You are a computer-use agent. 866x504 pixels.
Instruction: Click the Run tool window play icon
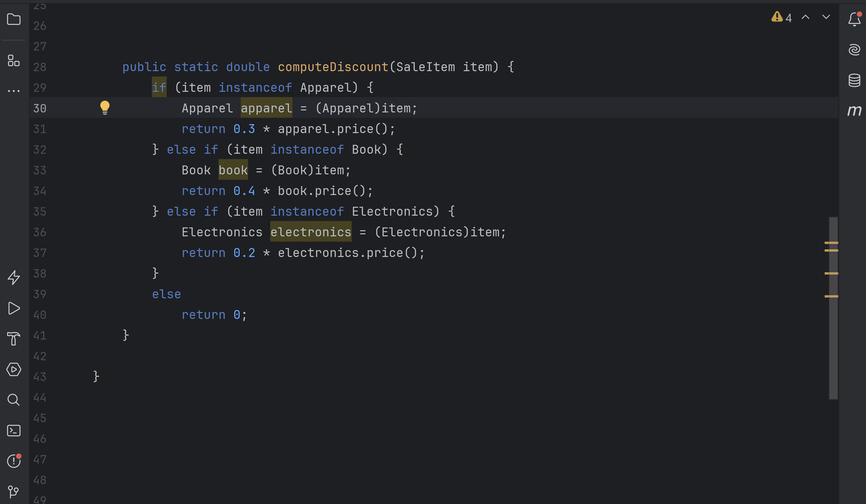14,308
